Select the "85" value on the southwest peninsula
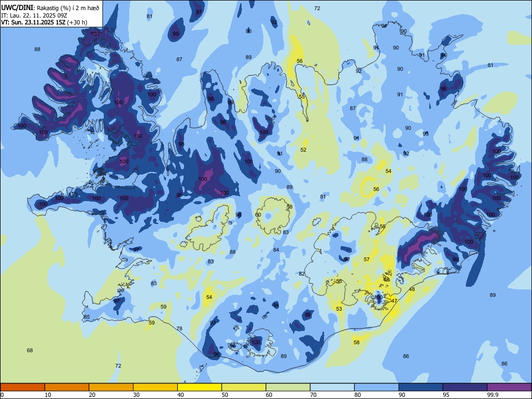 pos(87,317)
